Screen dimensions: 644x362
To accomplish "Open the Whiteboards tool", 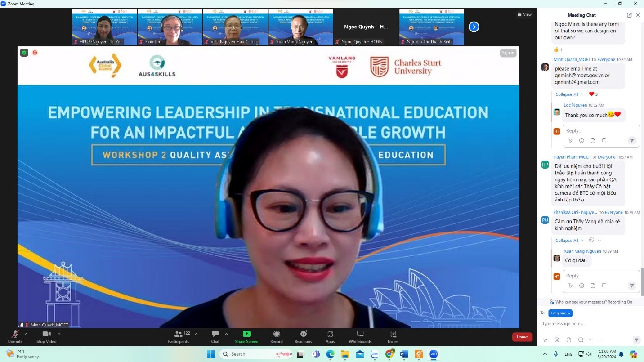I will coord(360,336).
